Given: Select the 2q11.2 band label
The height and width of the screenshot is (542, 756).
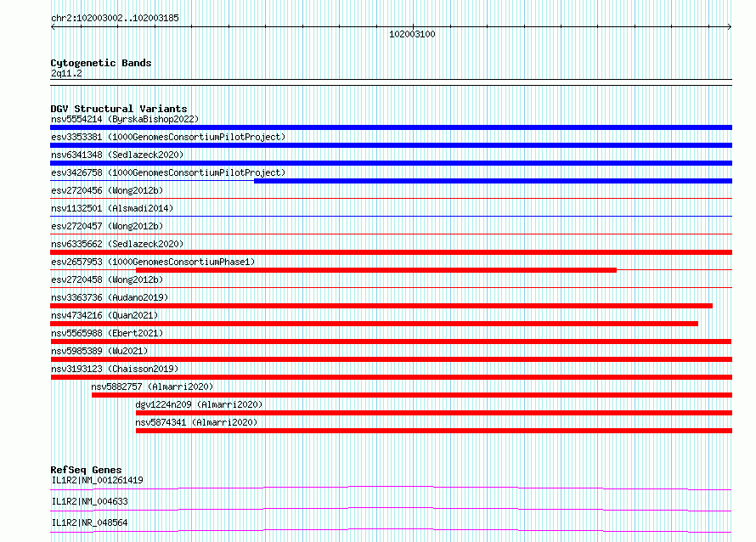Looking at the screenshot, I should [66, 73].
